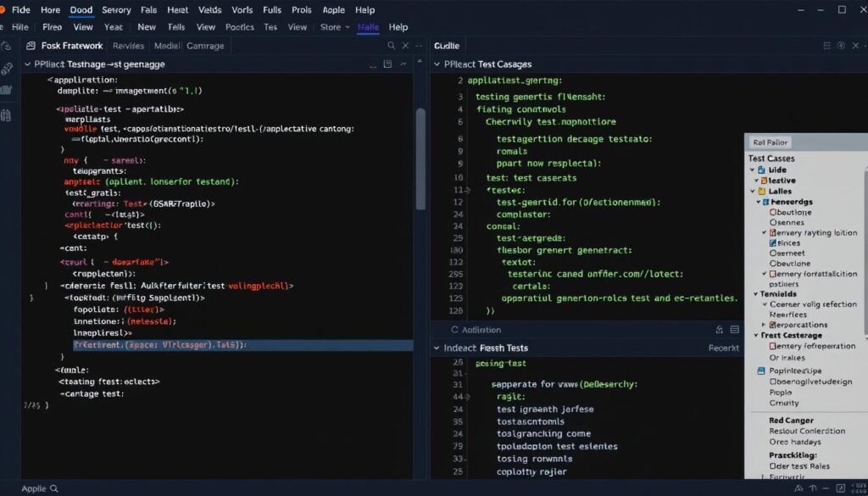Open the Dood menu in the menu bar
This screenshot has width=868, height=496.
81,10
